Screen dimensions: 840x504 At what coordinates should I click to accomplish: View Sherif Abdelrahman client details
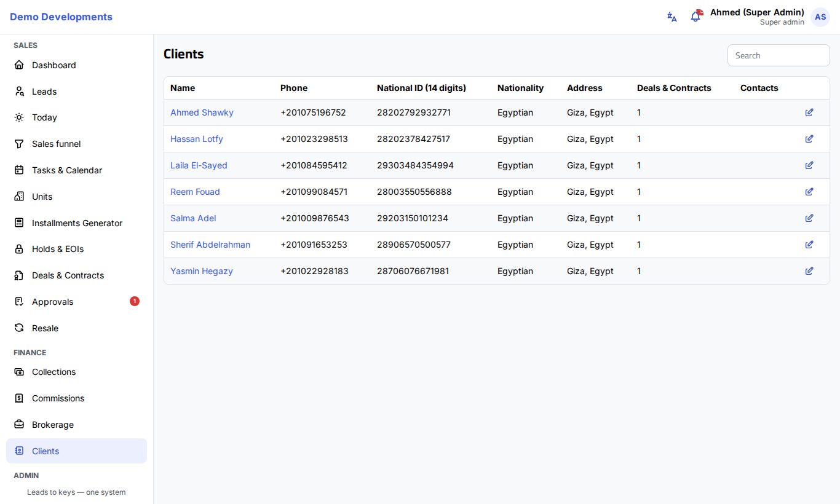tap(210, 245)
